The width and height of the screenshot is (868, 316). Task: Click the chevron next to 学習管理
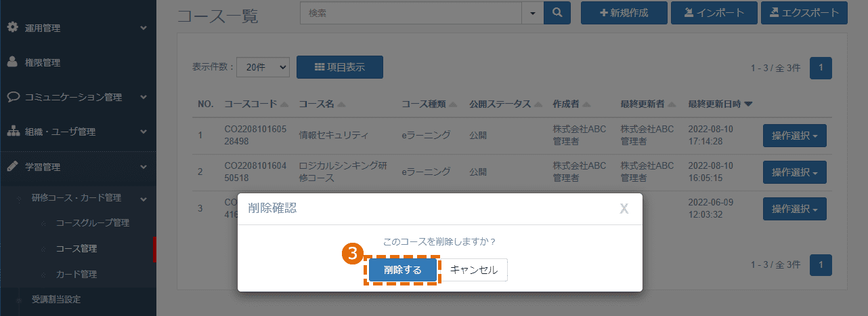[x=143, y=167]
